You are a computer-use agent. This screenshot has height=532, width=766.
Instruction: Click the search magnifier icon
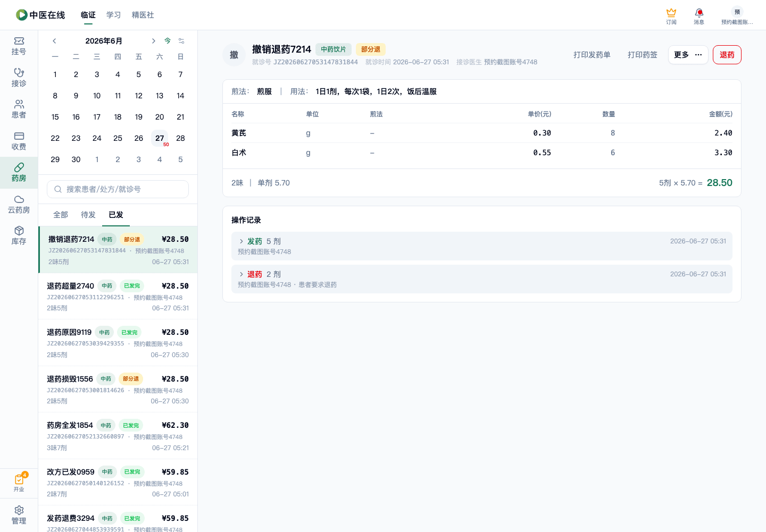coord(58,189)
